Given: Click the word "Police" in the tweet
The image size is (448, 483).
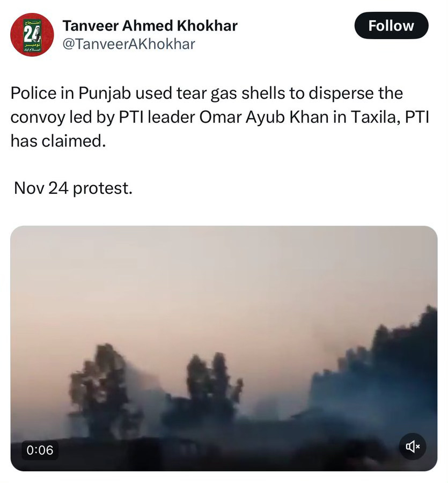Looking at the screenshot, I should [33, 93].
